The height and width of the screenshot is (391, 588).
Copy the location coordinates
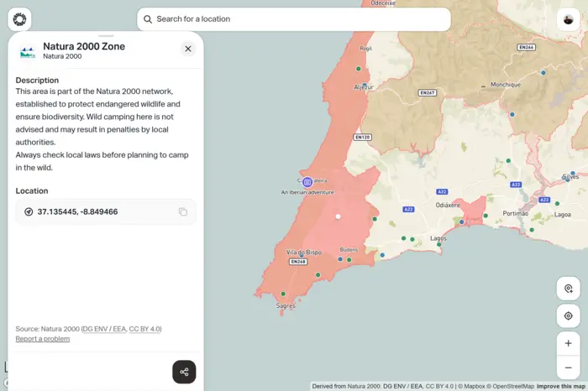click(x=182, y=212)
